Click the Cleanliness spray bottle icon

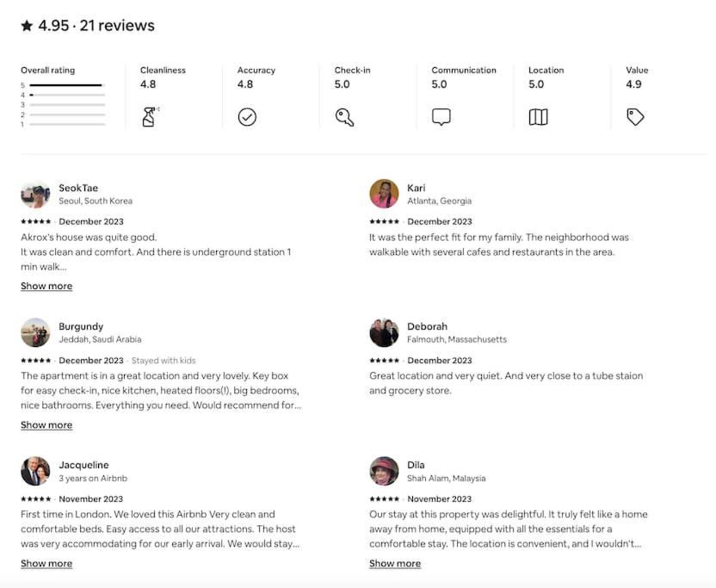tap(150, 117)
